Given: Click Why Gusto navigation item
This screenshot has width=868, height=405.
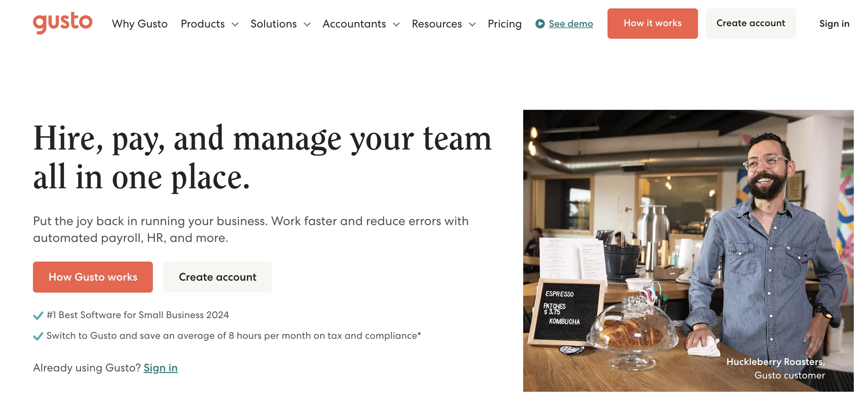Looking at the screenshot, I should (x=140, y=23).
